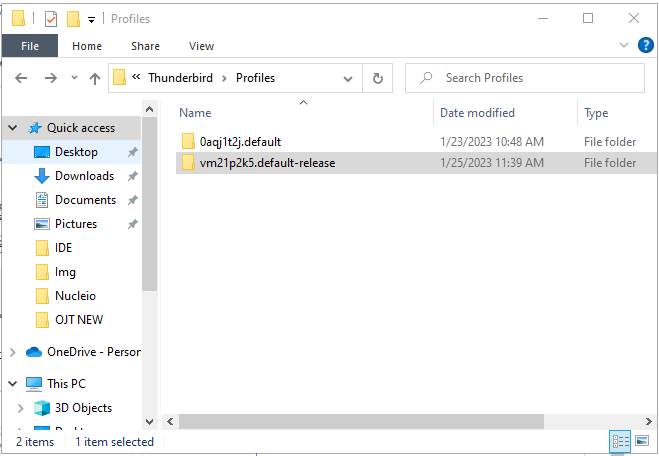Click the horizontal scrollbar right arrow
This screenshot has width=659, height=456.
click(x=648, y=421)
